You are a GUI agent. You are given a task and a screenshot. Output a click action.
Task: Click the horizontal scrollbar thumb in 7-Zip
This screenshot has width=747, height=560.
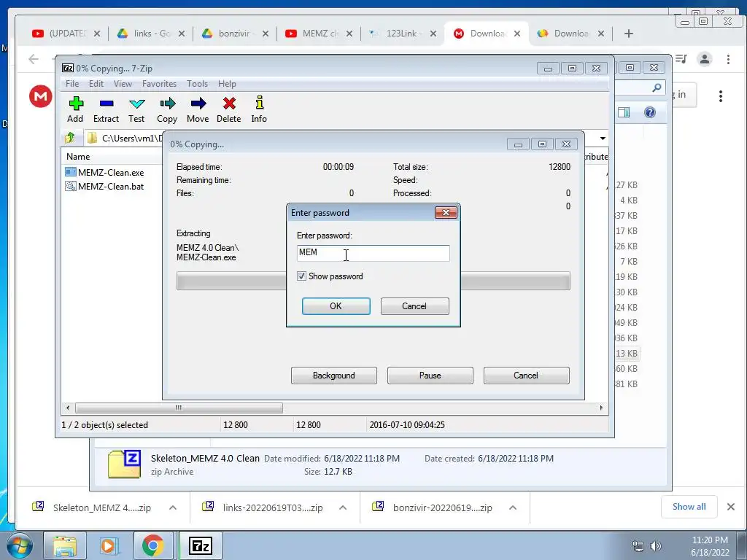(179, 408)
